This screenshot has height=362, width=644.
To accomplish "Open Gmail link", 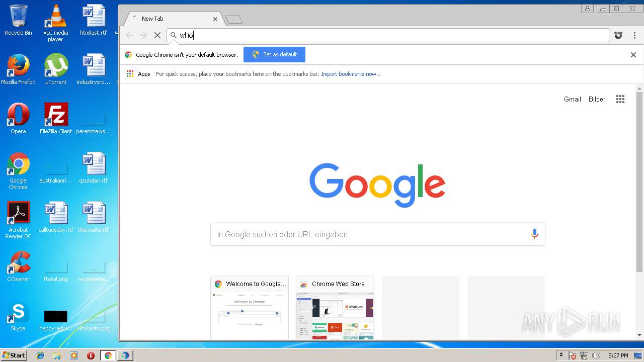I will [x=573, y=99].
